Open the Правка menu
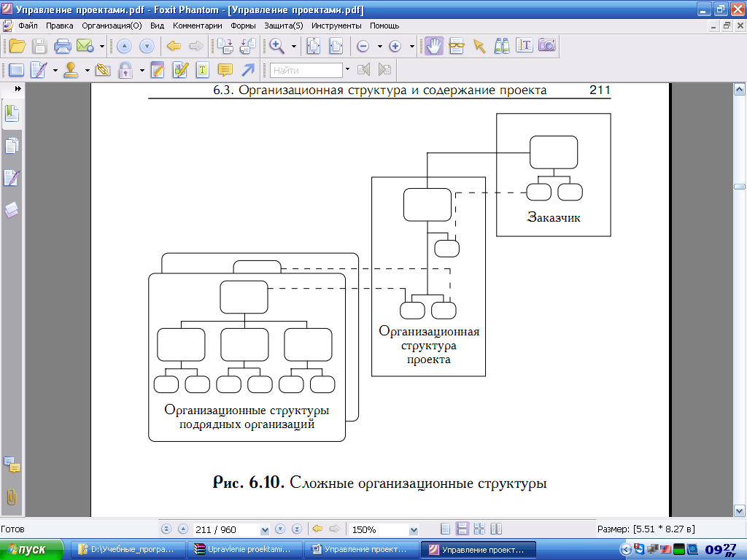The height and width of the screenshot is (560, 747). pyautogui.click(x=60, y=26)
